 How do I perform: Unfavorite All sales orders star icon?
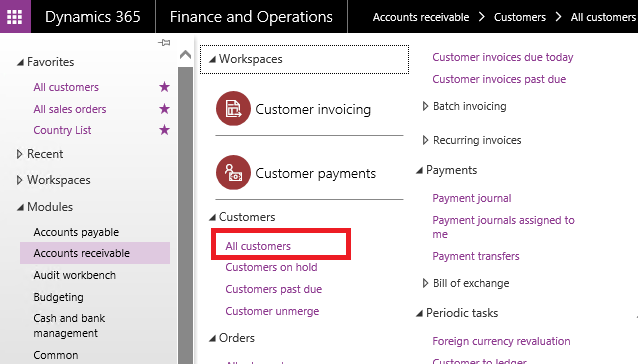click(x=164, y=109)
